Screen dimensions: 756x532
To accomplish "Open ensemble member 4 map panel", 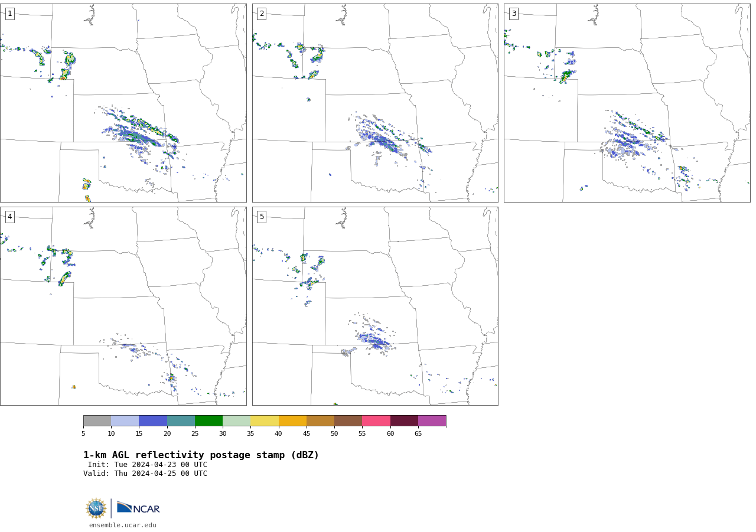I will point(123,306).
